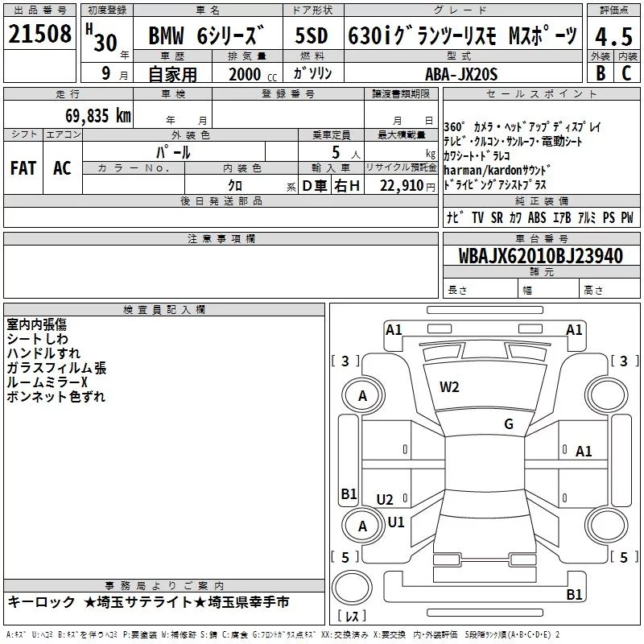Select inspector note ハンドルすれ
Screen dimensions: 644x644
click(43, 353)
